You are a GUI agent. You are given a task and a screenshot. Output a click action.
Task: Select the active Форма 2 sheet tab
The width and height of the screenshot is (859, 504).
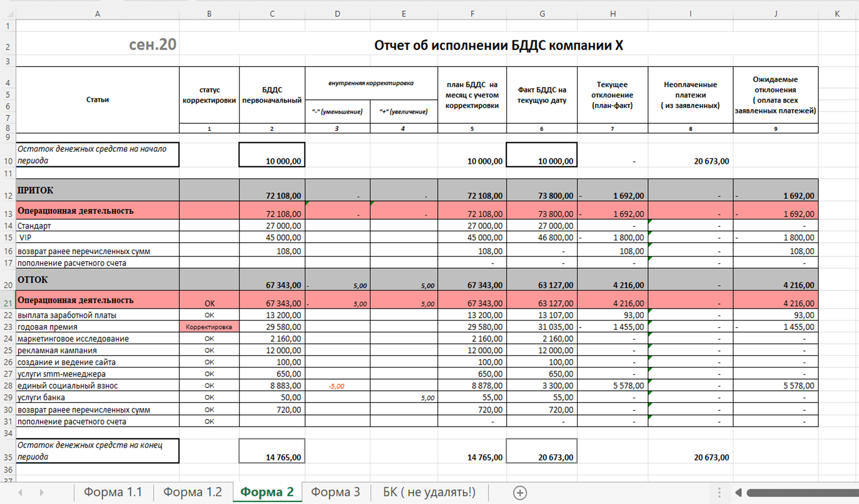pyautogui.click(x=267, y=492)
